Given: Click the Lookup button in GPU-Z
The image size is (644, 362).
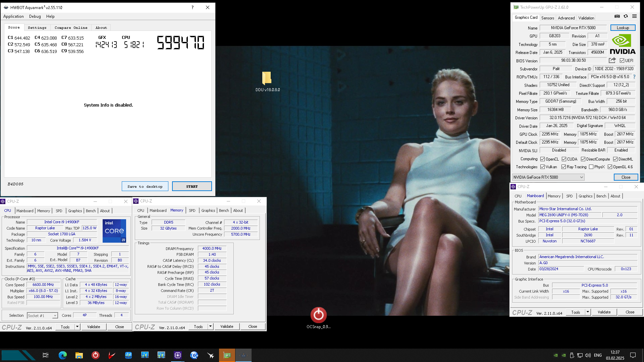Looking at the screenshot, I should [x=623, y=28].
